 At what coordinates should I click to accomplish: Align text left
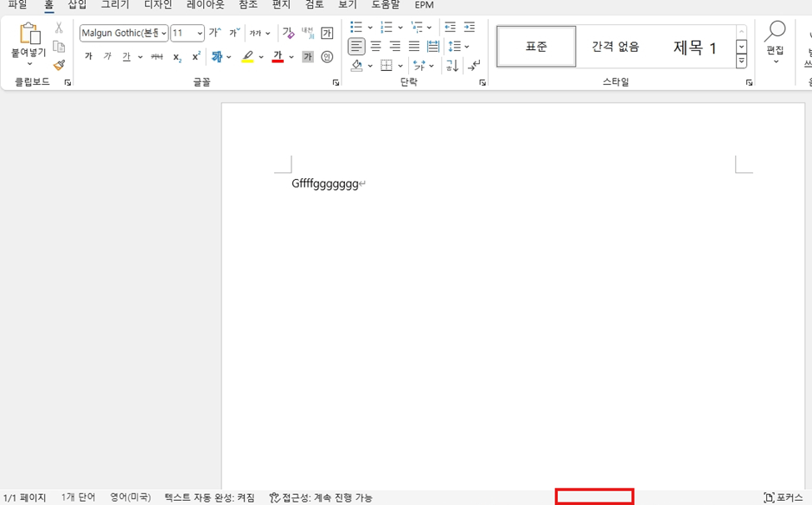[356, 47]
